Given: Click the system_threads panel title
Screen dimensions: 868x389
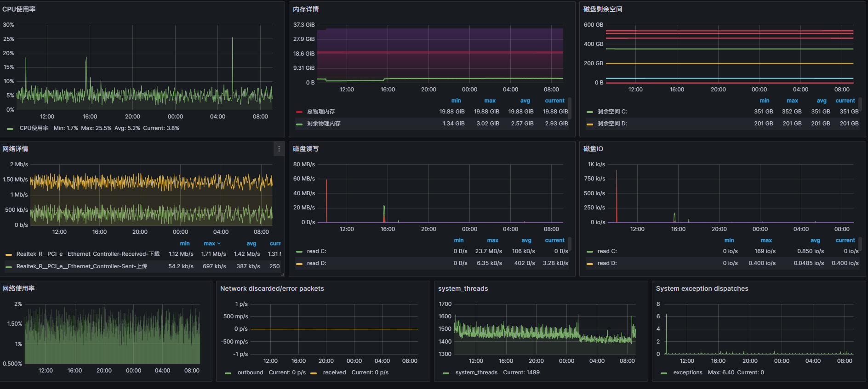Looking at the screenshot, I should point(463,288).
